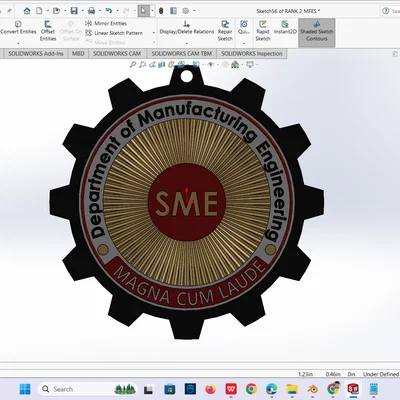Switch to SOLIDWORKS Add-Ins tab
Image resolution: width=400 pixels, height=400 pixels.
point(36,54)
